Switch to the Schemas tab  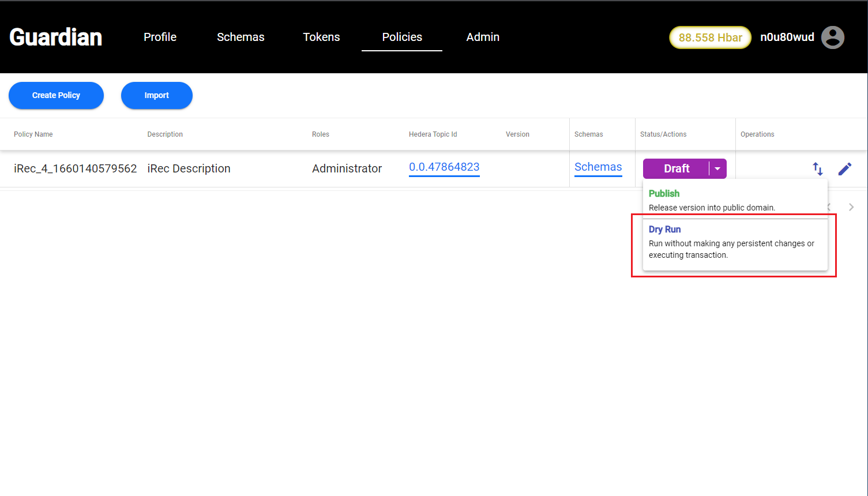(x=241, y=37)
